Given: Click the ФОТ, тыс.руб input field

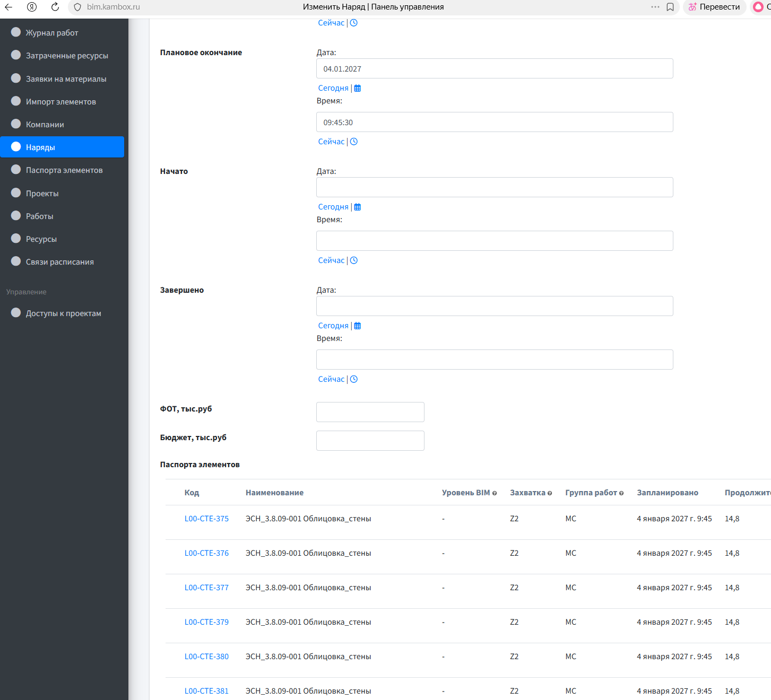Looking at the screenshot, I should pyautogui.click(x=370, y=412).
